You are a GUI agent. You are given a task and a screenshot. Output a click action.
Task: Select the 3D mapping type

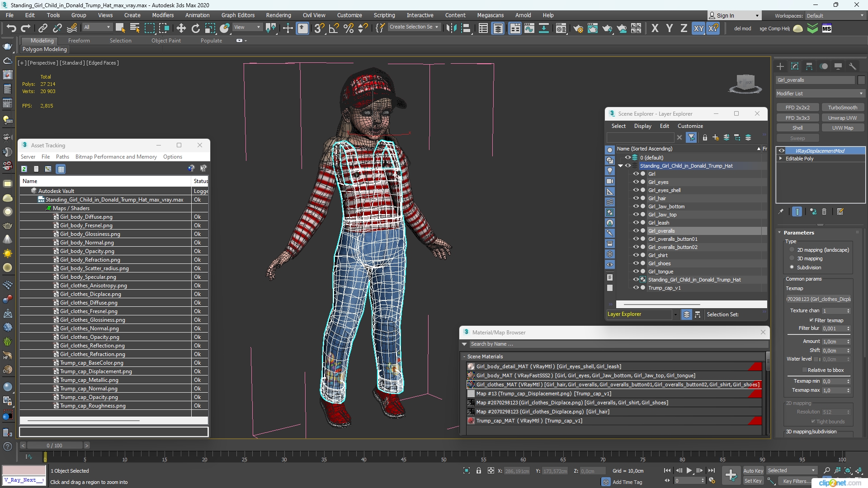point(792,258)
